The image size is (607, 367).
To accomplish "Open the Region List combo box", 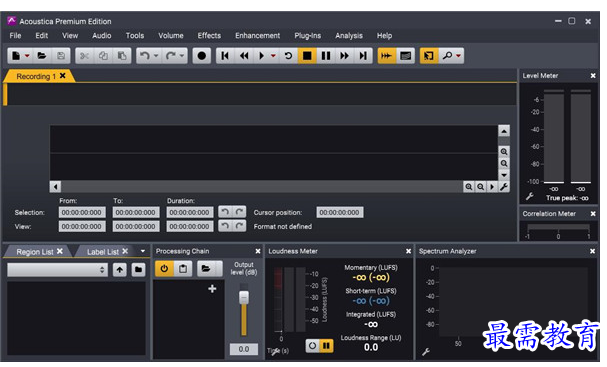I will click(x=57, y=269).
